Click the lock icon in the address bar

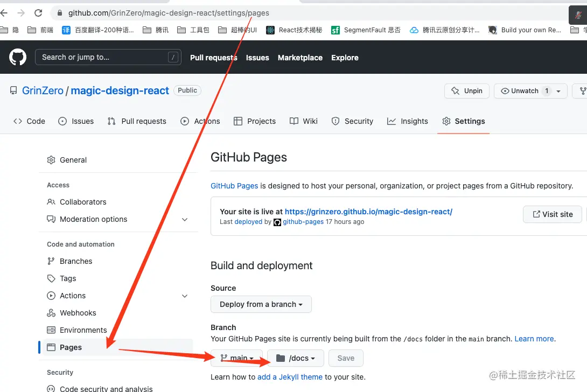tap(60, 13)
